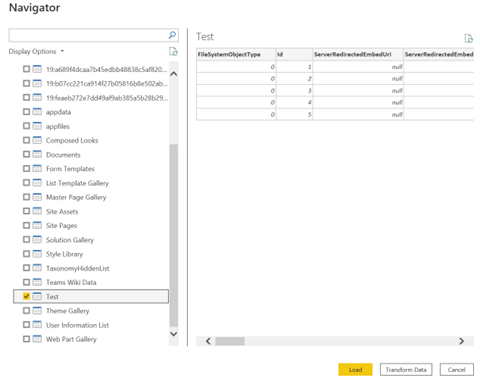Click Id cell with value 3

[x=294, y=91]
